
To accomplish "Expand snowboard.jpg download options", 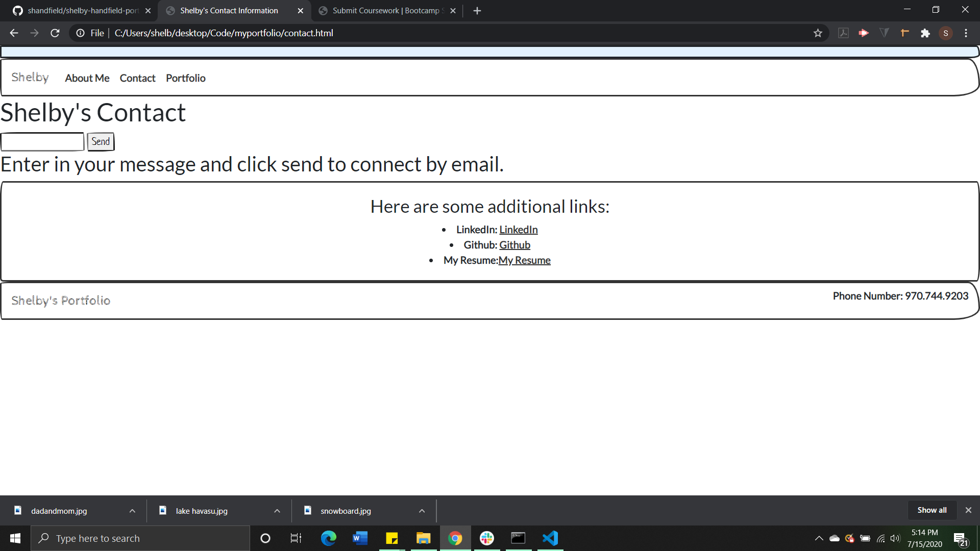I will (422, 511).
